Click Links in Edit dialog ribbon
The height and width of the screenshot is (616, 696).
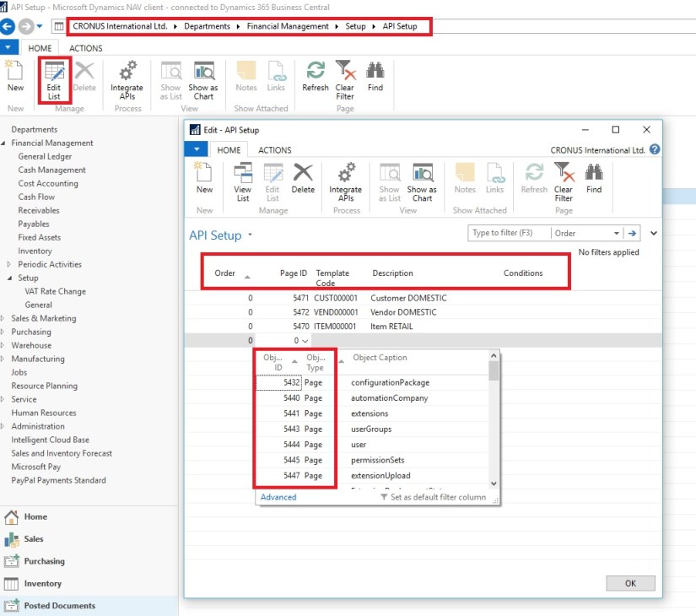pos(494,178)
